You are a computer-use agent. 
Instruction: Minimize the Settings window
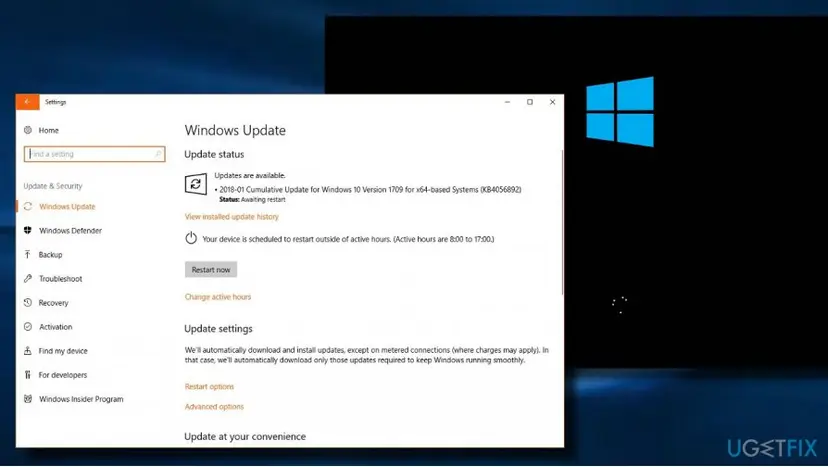507,102
